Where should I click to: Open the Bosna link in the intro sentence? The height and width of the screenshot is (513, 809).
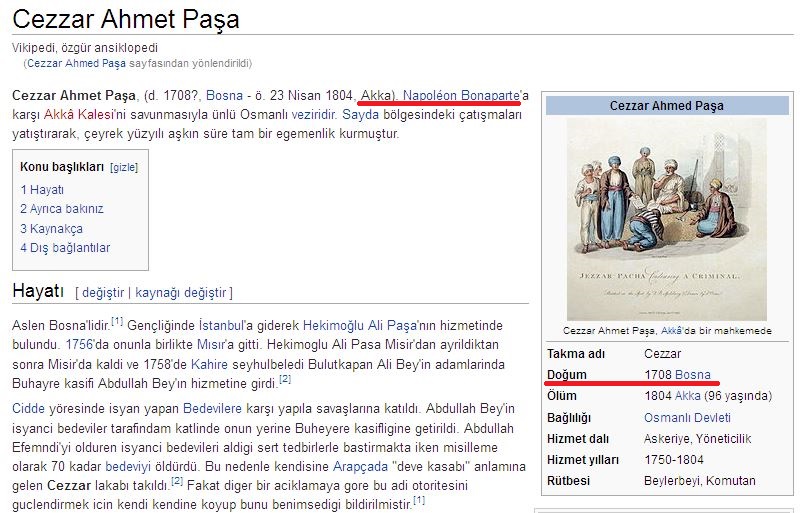224,95
